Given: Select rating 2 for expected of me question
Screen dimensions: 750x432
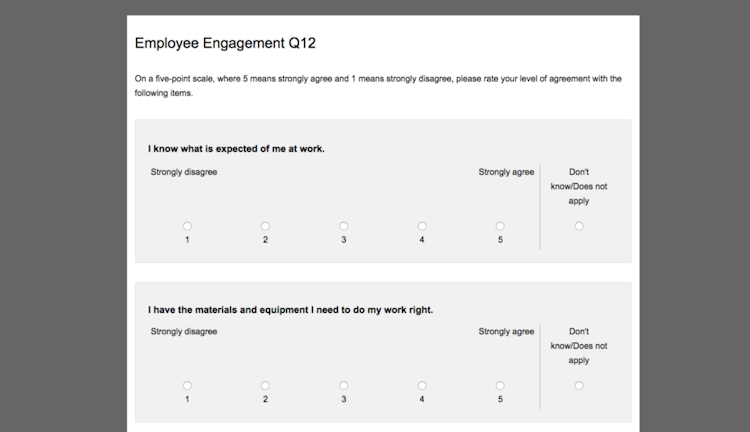Looking at the screenshot, I should point(265,226).
